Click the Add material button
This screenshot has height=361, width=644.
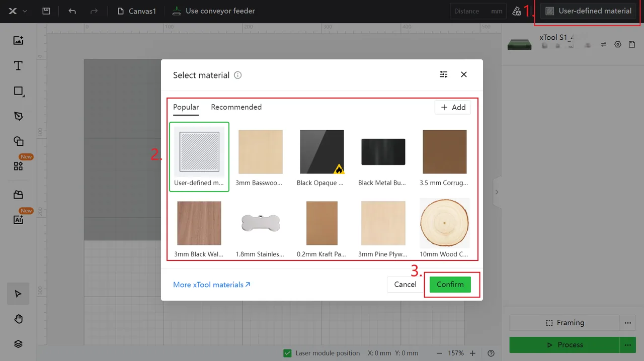(453, 108)
